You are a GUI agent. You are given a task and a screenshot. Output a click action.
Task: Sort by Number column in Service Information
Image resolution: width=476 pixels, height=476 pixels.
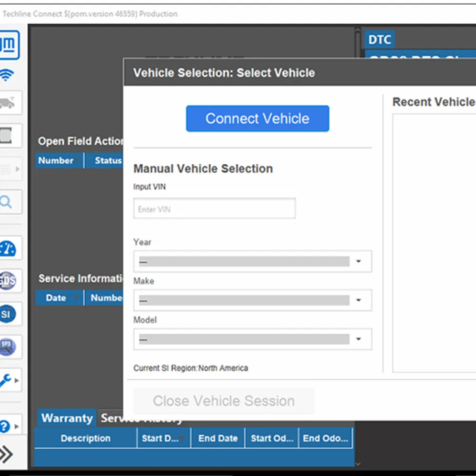click(x=105, y=298)
